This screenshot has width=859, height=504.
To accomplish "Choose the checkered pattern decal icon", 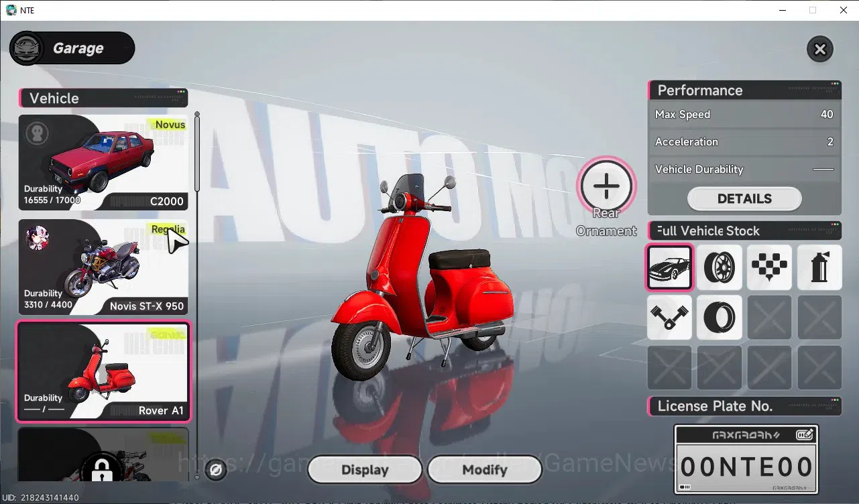I will click(x=769, y=267).
